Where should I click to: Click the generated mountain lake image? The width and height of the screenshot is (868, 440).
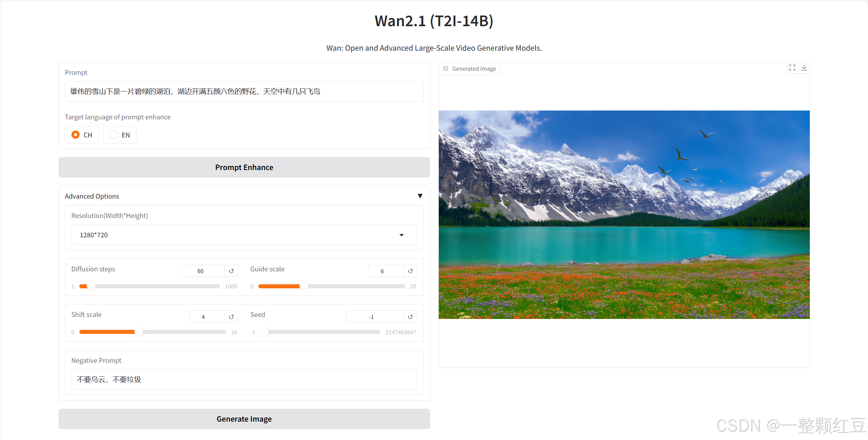point(624,215)
